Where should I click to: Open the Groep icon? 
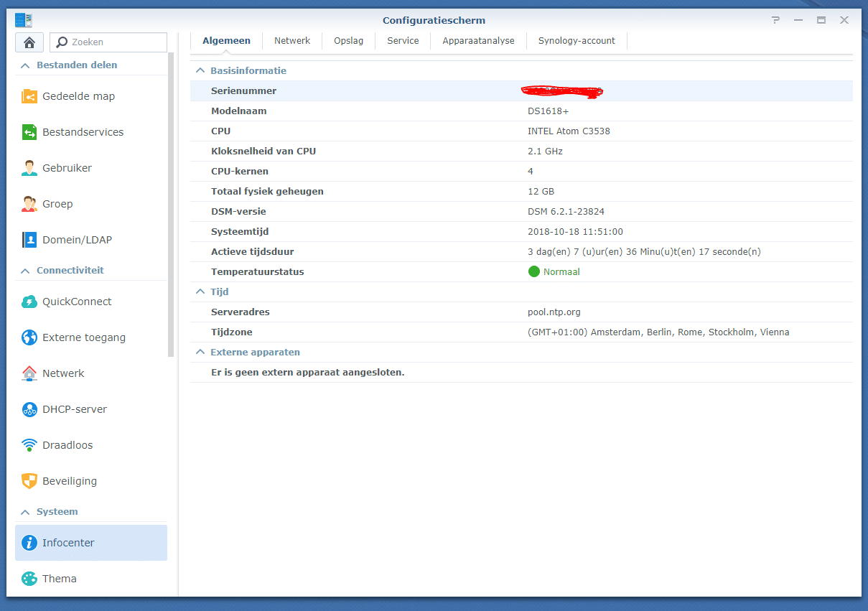coord(29,204)
